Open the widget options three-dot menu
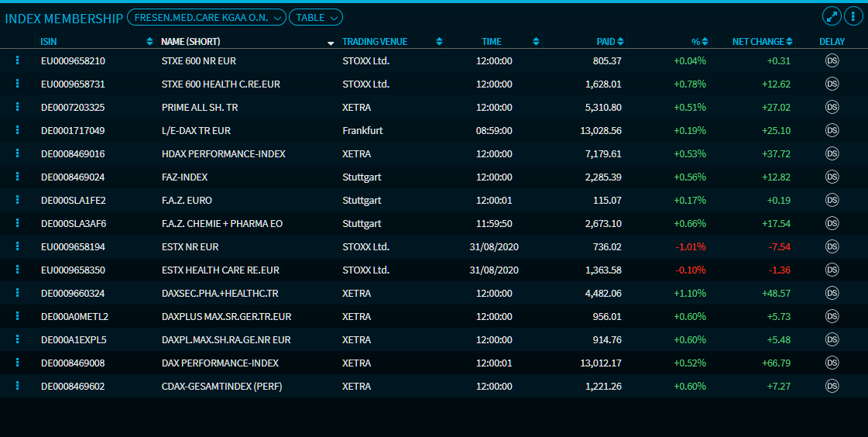Screen dimensions: 868x437 click(x=853, y=16)
